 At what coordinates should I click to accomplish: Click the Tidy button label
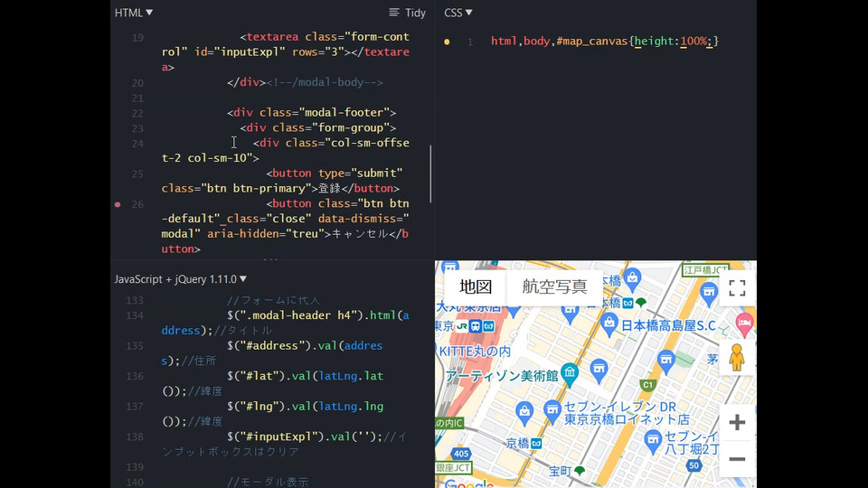(415, 12)
